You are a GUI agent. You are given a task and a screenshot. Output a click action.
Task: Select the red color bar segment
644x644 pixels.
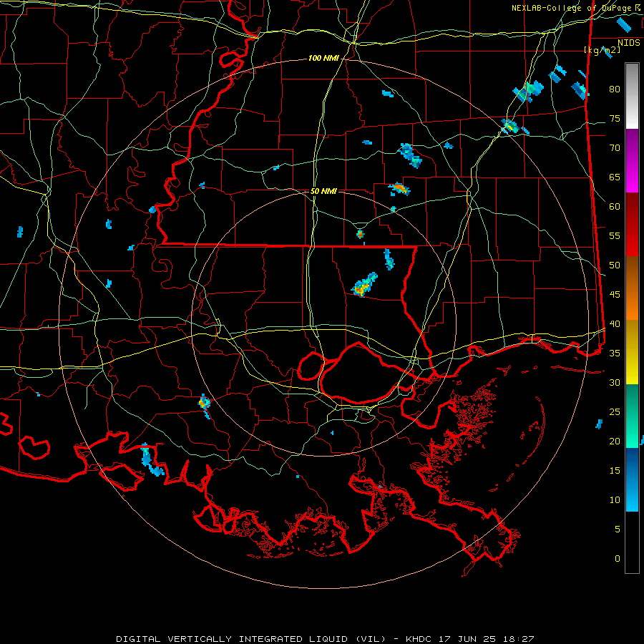point(632,225)
